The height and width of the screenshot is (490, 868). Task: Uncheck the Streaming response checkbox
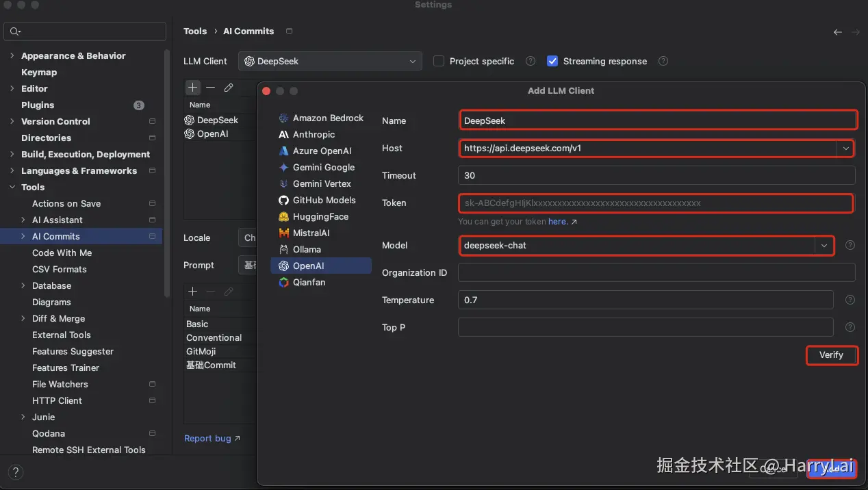click(552, 61)
